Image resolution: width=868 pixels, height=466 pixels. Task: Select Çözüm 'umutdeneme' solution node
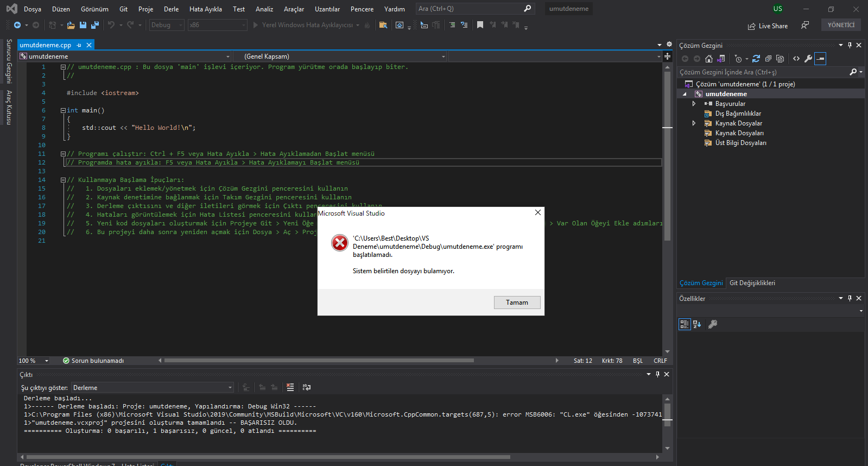pos(745,84)
